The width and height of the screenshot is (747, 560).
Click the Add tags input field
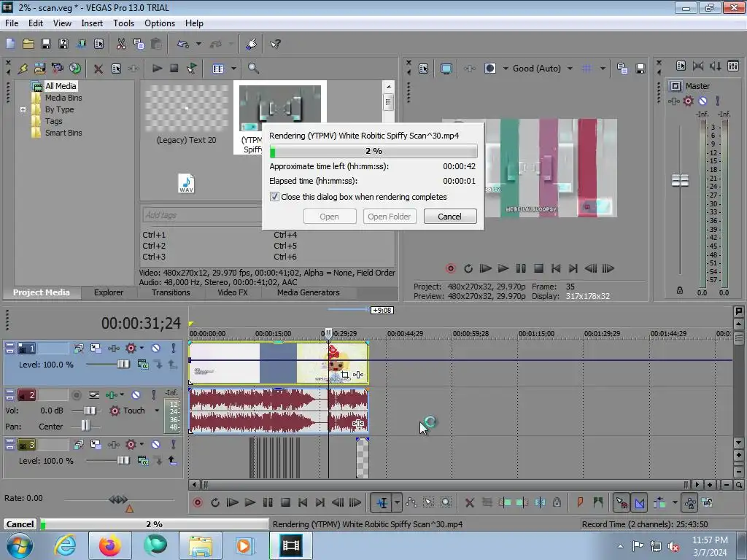[x=203, y=215]
